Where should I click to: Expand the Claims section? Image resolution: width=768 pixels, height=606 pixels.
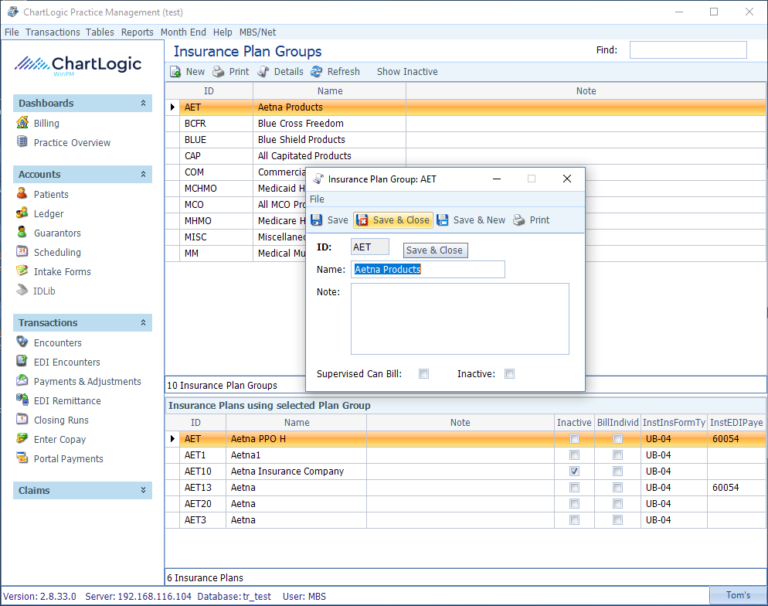click(x=143, y=490)
